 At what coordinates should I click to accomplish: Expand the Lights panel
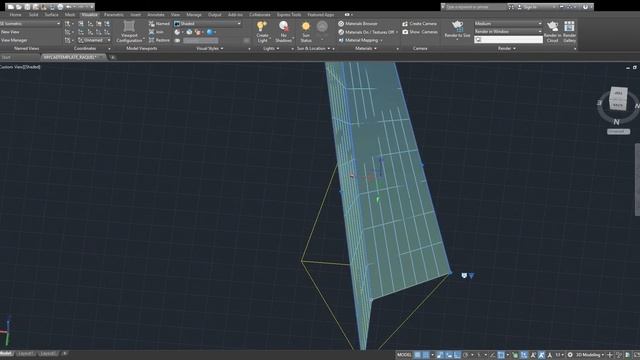click(271, 48)
